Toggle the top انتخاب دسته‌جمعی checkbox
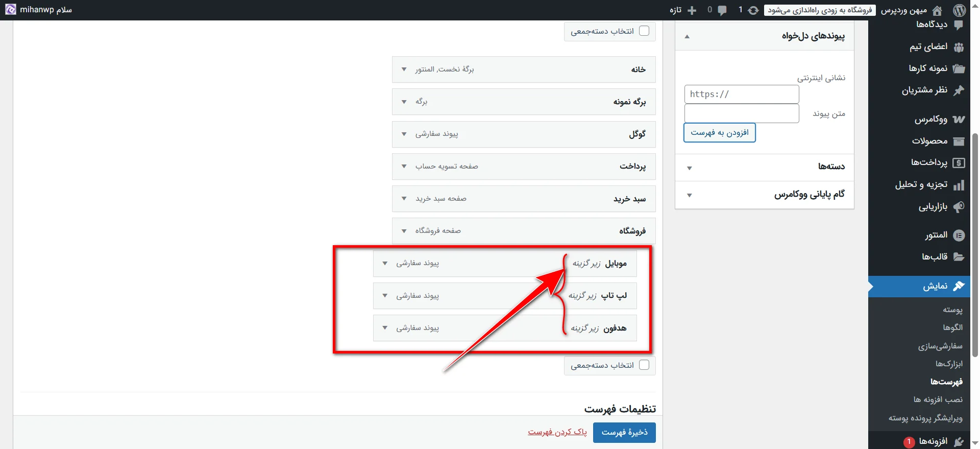The image size is (980, 449). 644,31
